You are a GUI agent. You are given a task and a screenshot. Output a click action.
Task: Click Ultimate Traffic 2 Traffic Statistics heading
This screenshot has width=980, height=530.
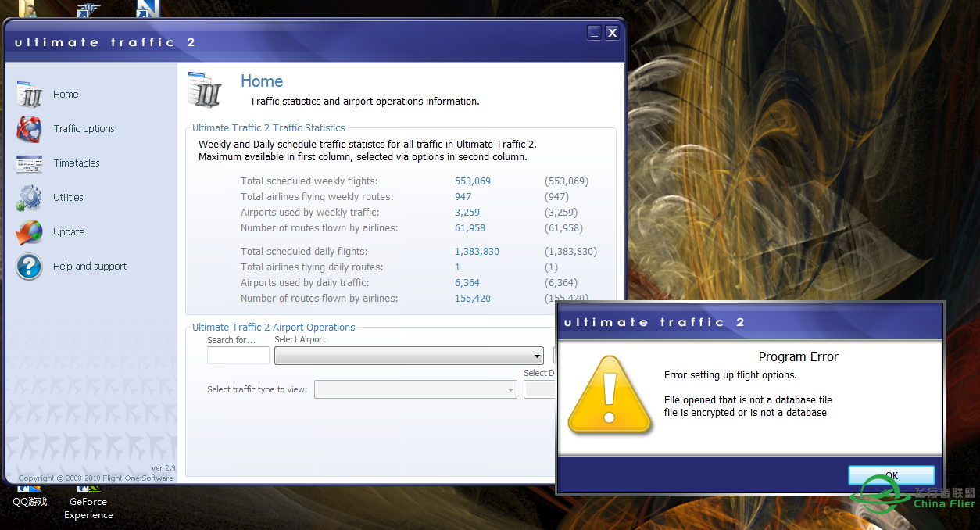(269, 128)
